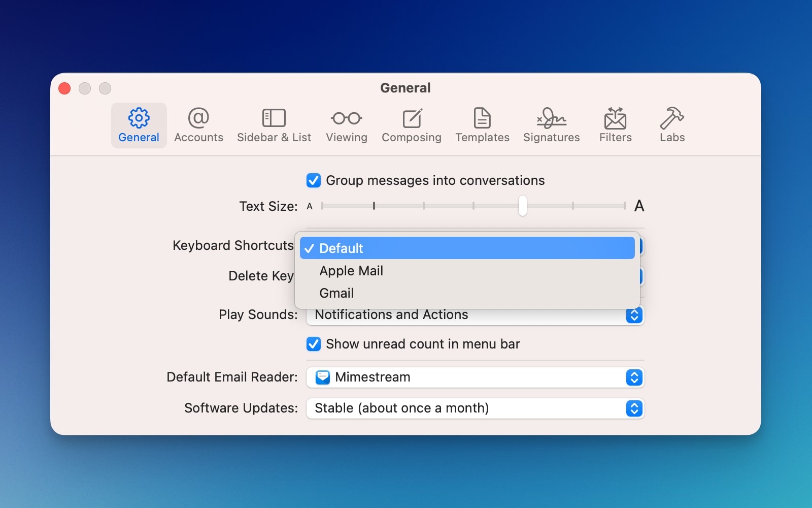Open the Filters envelope tab

(616, 125)
